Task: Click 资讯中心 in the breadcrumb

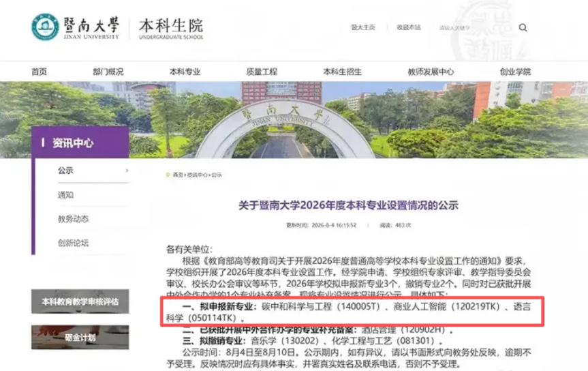Action: click(x=198, y=175)
